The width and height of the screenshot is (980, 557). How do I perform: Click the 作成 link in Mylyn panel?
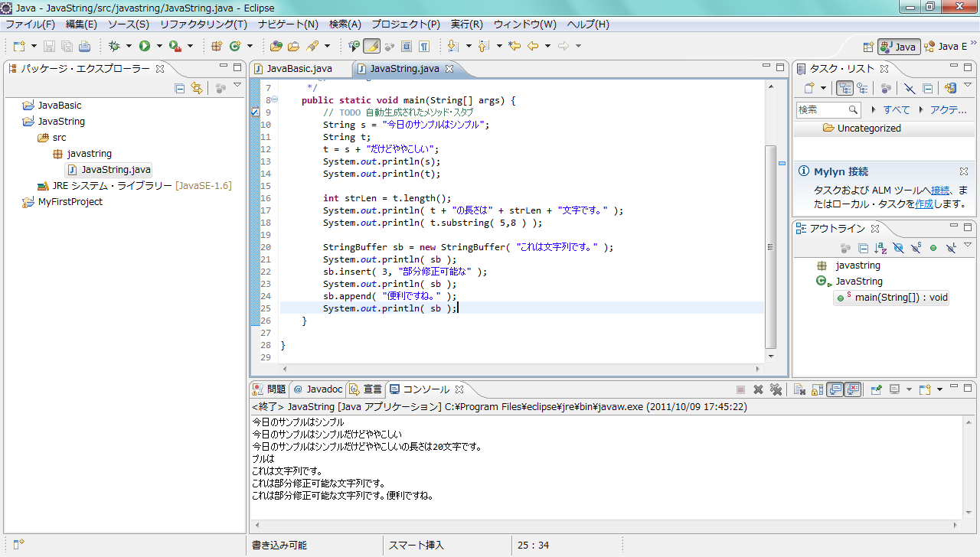pos(923,204)
